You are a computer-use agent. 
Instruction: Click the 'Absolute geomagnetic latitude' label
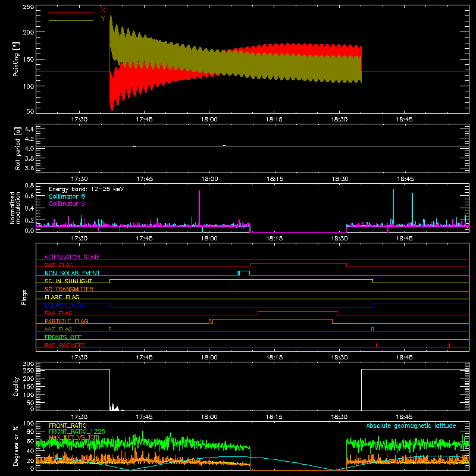411,425
